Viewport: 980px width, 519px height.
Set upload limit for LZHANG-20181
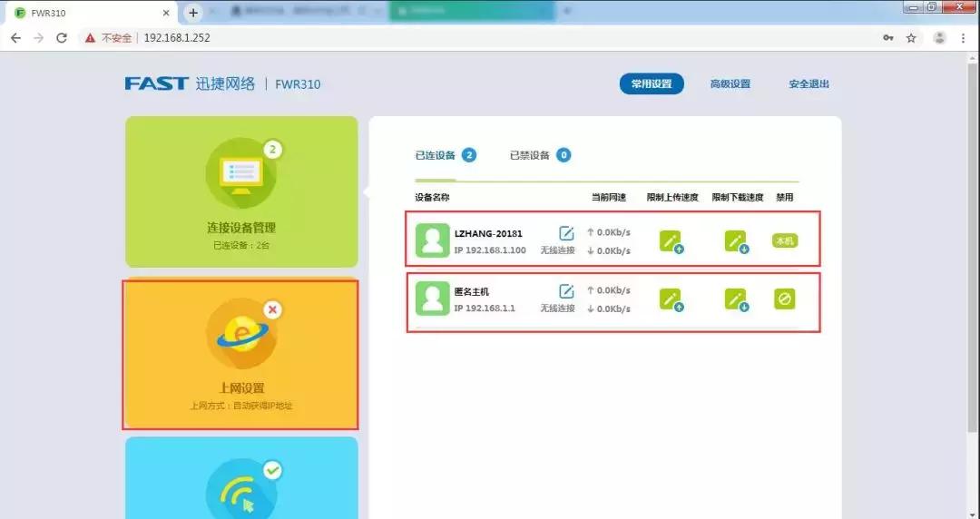click(671, 241)
